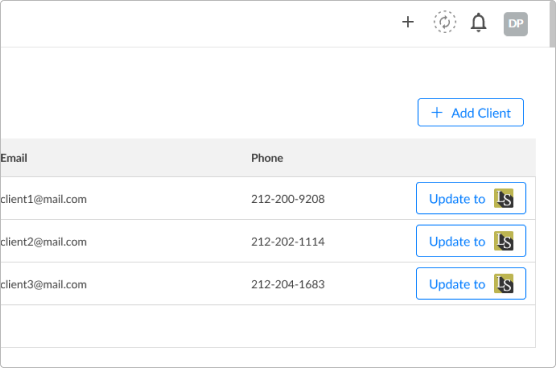The height and width of the screenshot is (368, 556).
Task: Select the client2@mail.com email cell
Action: (43, 242)
